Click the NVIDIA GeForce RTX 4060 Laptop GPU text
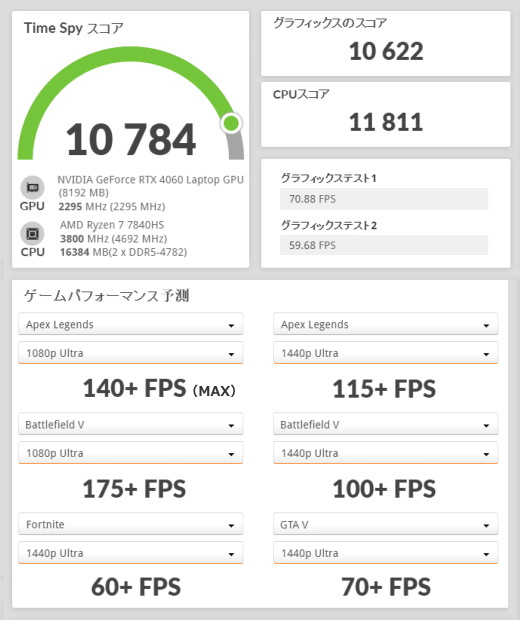Viewport: 520px width, 620px height. pyautogui.click(x=150, y=180)
